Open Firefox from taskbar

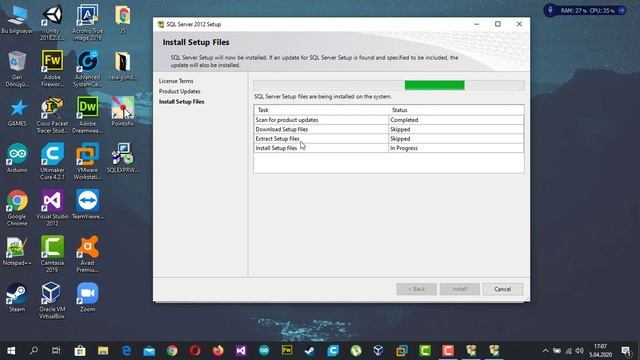pyautogui.click(x=218, y=351)
